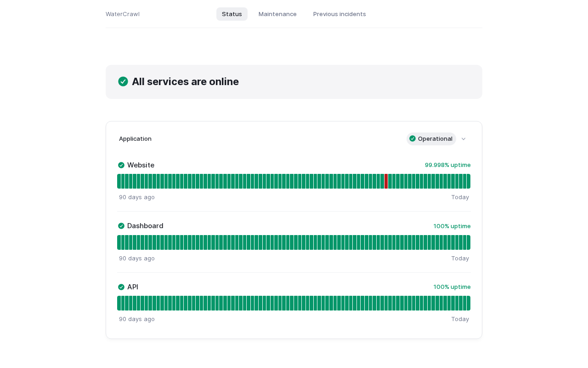Click the green checkmark beside All services are online

click(123, 81)
